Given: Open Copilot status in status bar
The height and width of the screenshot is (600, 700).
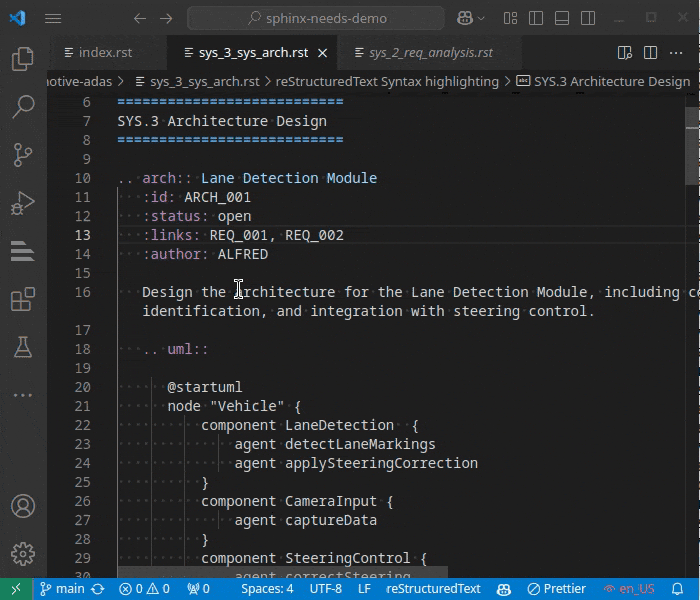Looking at the screenshot, I should [x=504, y=589].
